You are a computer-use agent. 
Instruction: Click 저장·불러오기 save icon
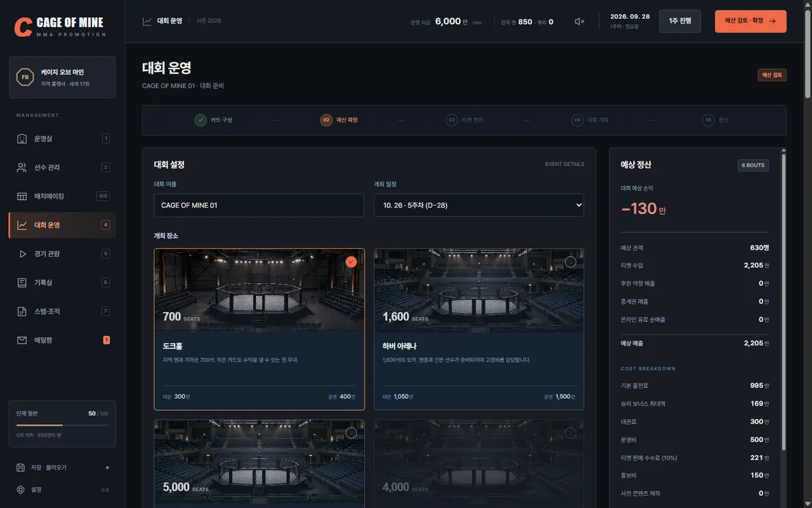pyautogui.click(x=20, y=467)
